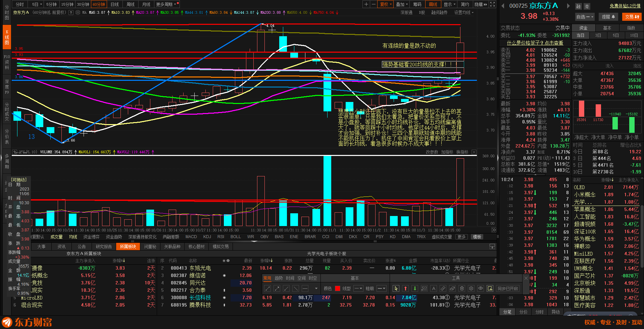The width and height of the screenshot is (644, 329).
Task: Select the 123 numbering annotation tool
Action: pos(424,288)
